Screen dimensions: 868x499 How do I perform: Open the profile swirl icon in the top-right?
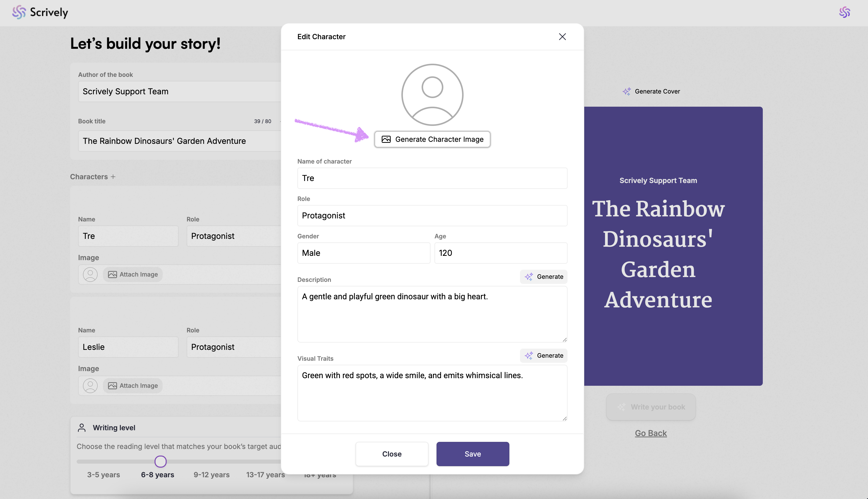pyautogui.click(x=844, y=12)
